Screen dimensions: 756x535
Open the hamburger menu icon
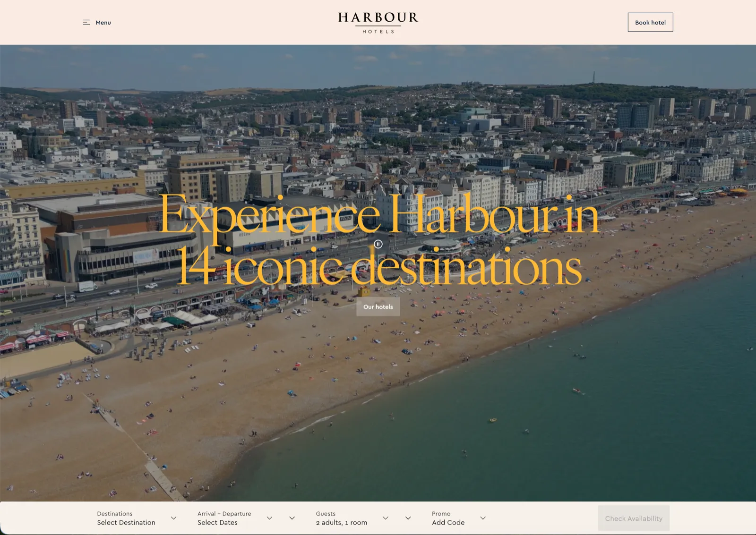[86, 22]
